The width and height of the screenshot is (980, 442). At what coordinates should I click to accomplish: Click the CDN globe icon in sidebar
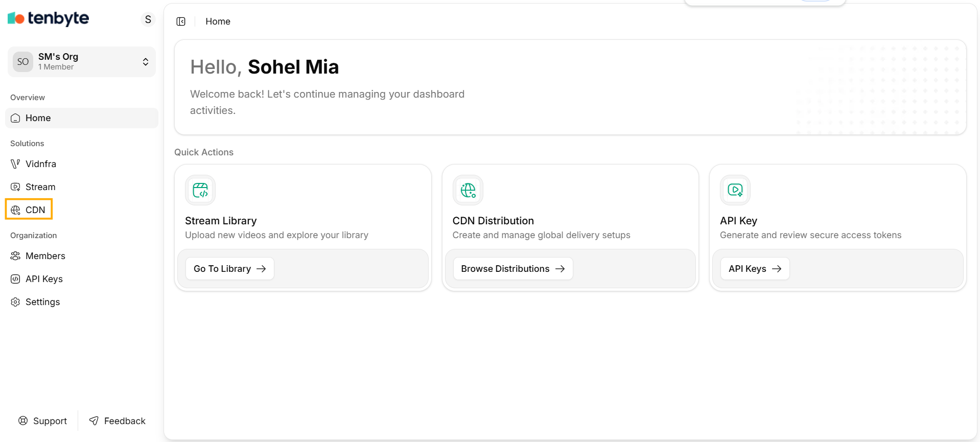15,210
